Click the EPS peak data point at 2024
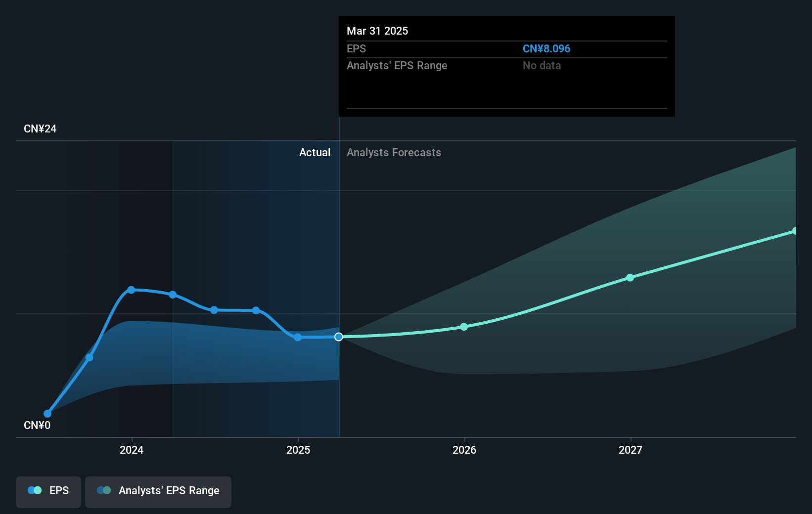The width and height of the screenshot is (812, 514). (x=131, y=290)
